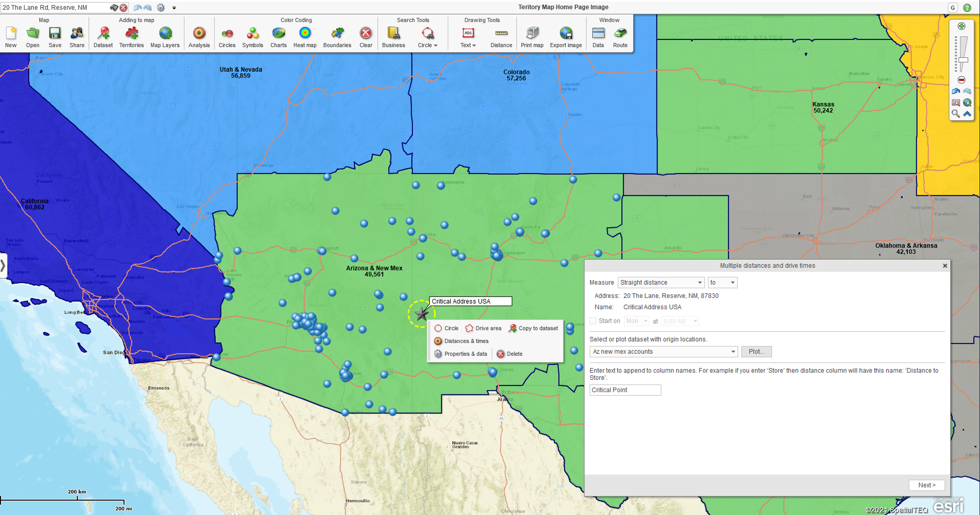Click the G button in title bar
The image size is (980, 515).
coord(953,8)
